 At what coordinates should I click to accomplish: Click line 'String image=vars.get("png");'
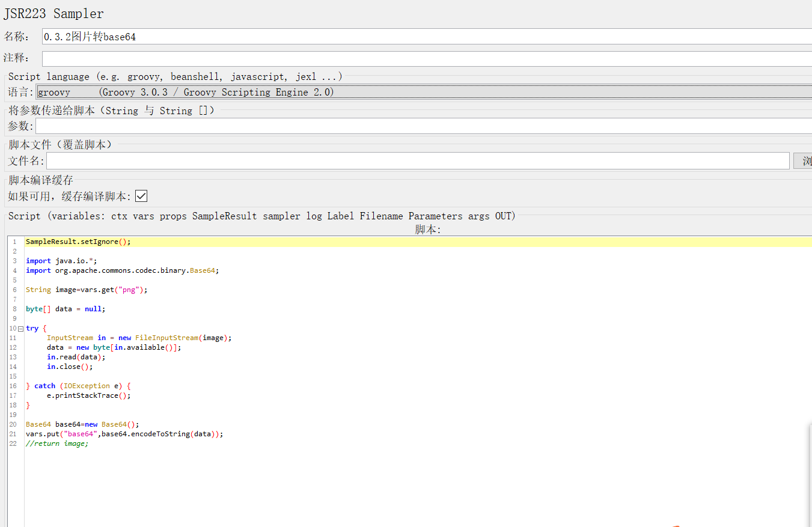[x=87, y=290]
